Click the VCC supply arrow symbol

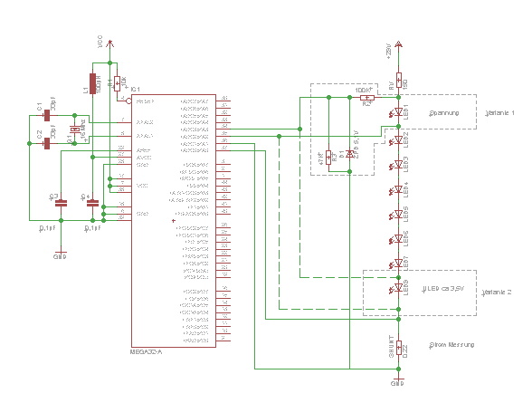coord(109,43)
